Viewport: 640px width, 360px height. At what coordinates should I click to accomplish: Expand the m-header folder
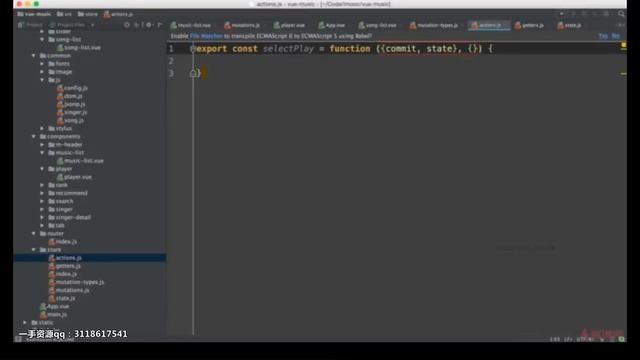[42, 144]
